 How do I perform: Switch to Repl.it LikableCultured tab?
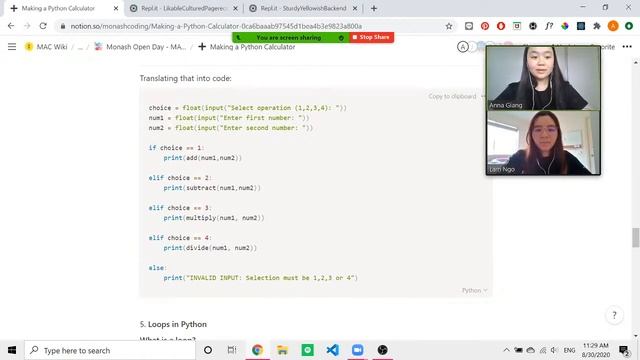184,8
